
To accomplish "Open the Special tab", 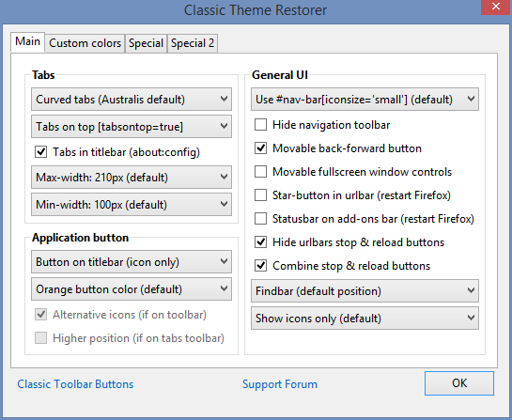I will (146, 43).
